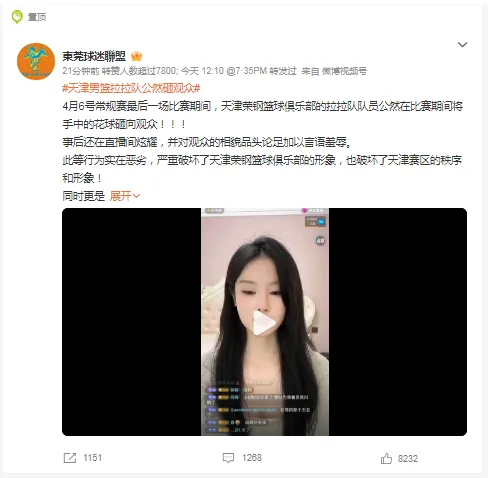488x478 pixels.
Task: Open the post options chevron menu
Action: point(462,45)
